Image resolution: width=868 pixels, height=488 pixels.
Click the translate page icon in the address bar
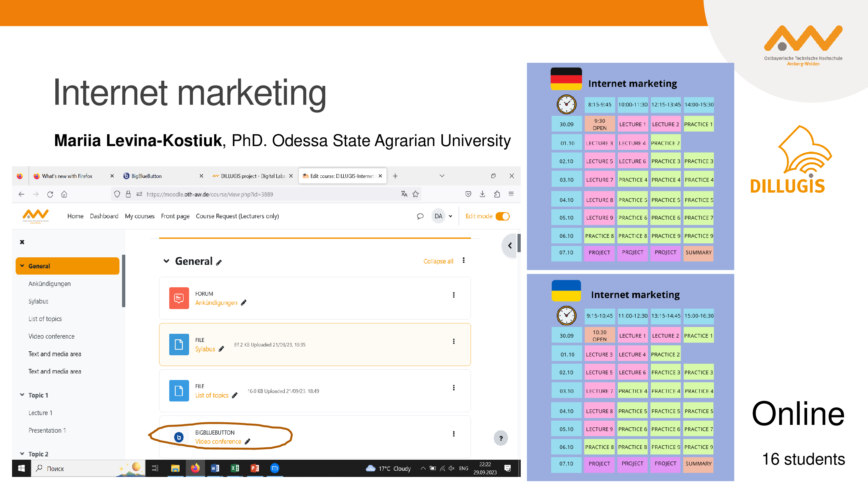(x=404, y=194)
